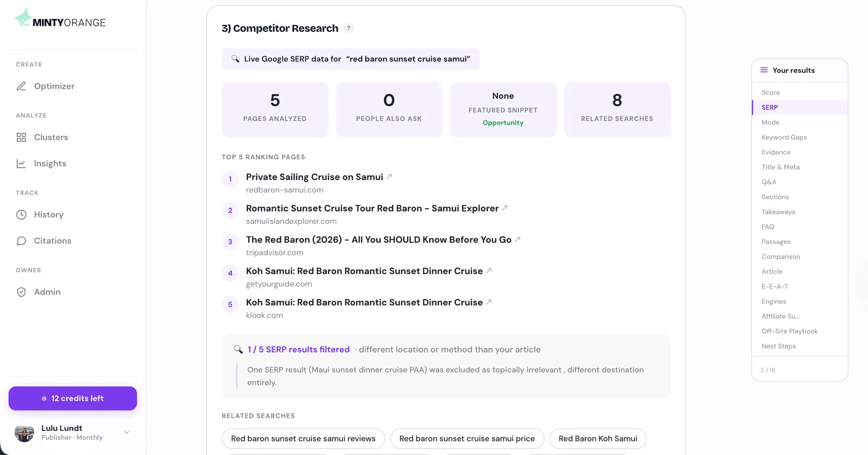Click the magnifier icon beside Live Google SERP data
The height and width of the screenshot is (455, 868).
coord(235,59)
